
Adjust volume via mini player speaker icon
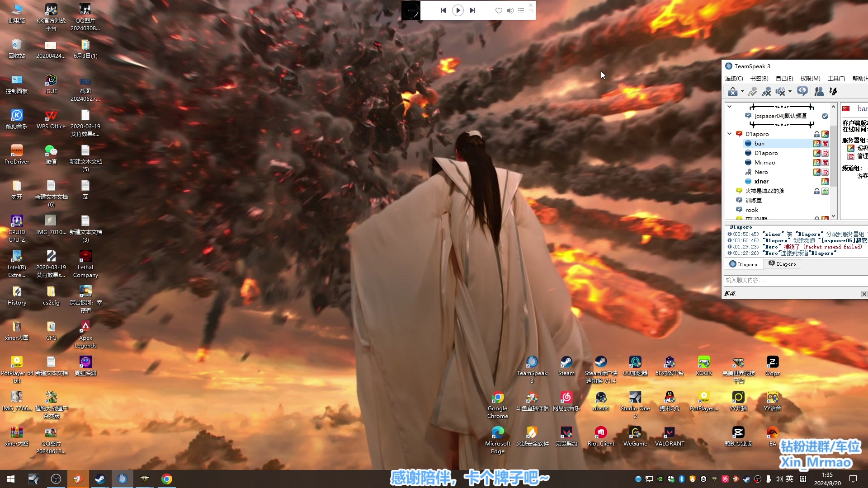[x=510, y=10]
